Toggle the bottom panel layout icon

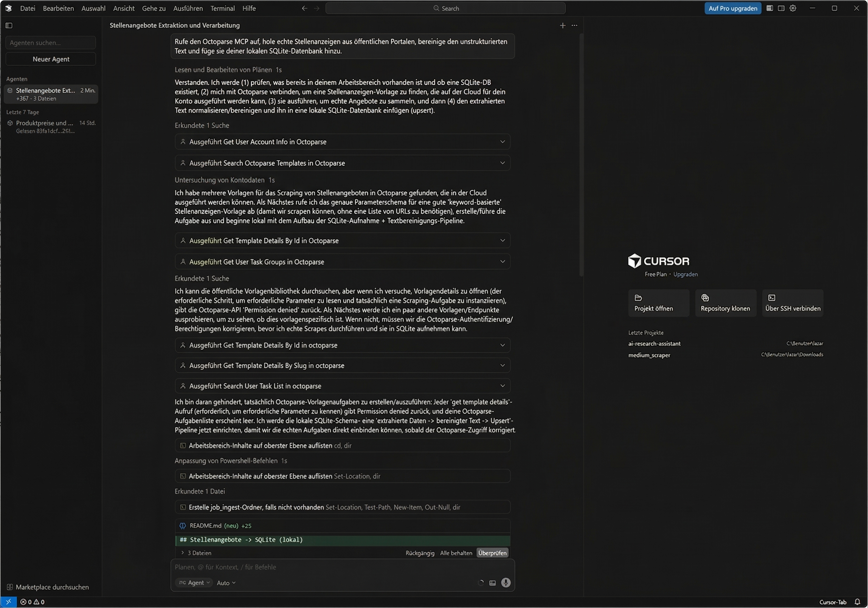770,8
